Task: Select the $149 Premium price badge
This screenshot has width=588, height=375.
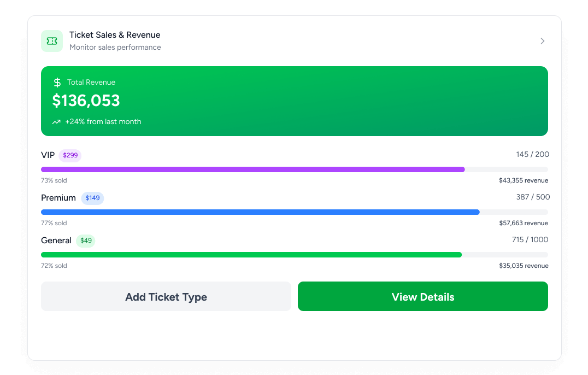Action: point(92,198)
